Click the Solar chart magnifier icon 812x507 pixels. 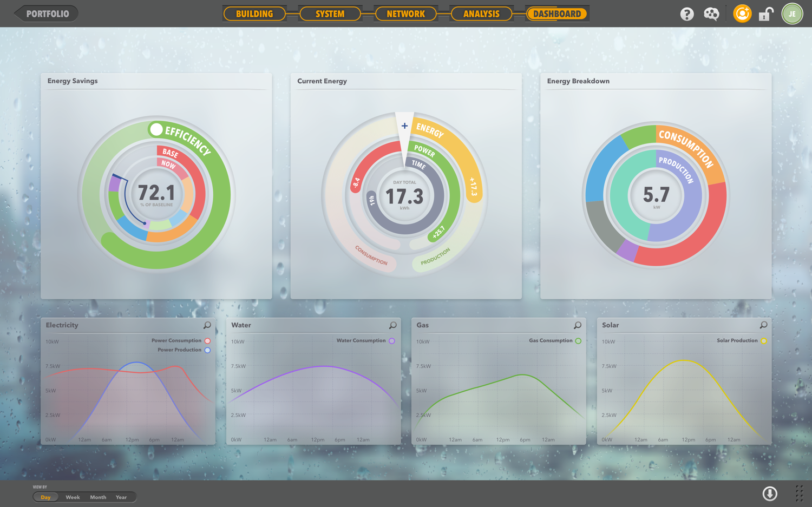point(763,325)
